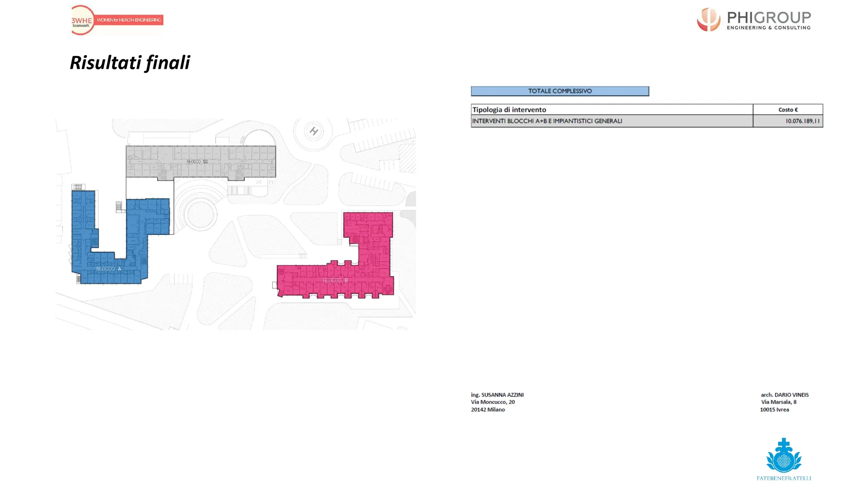The width and height of the screenshot is (868, 488).
Task: Select the 'Costo €' column header
Action: (788, 109)
